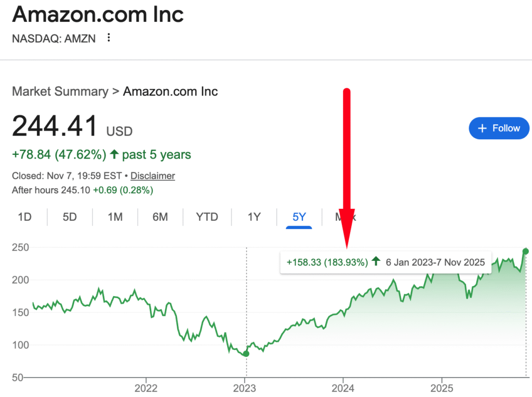Choose the 6M chart range
Image resolution: width=532 pixels, height=397 pixels.
(160, 217)
